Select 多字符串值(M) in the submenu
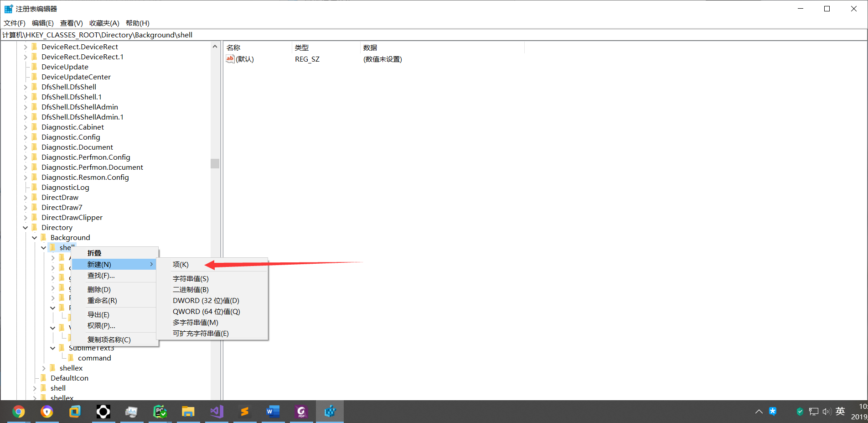Screen dimensions: 868x423 click(x=212, y=322)
